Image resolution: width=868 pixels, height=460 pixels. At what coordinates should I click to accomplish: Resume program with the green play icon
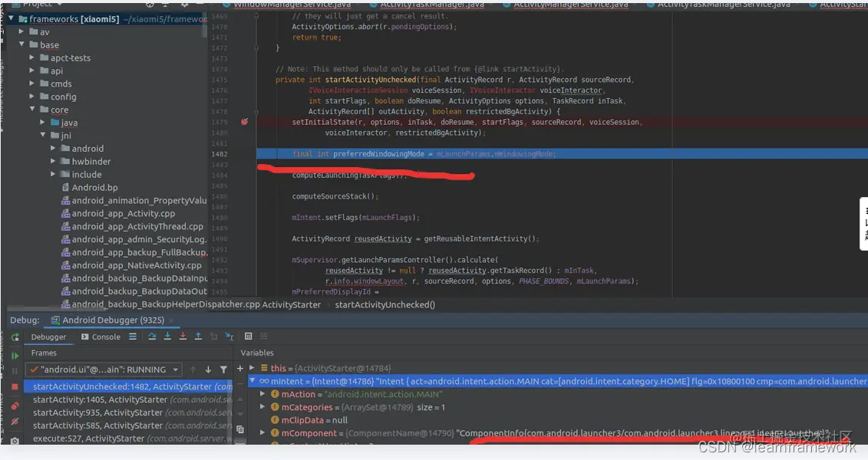pos(15,356)
